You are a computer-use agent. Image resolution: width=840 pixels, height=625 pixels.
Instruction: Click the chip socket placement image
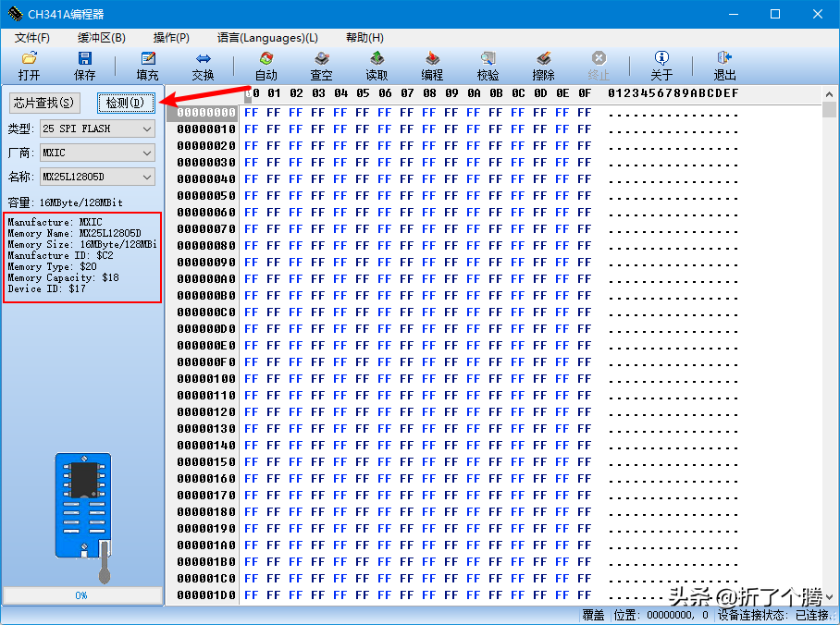pyautogui.click(x=84, y=518)
